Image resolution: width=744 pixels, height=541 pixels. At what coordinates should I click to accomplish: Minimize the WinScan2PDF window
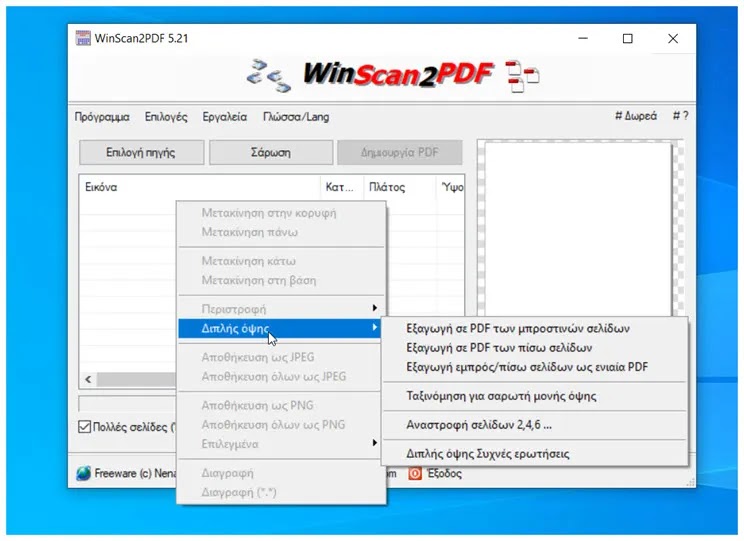583,38
